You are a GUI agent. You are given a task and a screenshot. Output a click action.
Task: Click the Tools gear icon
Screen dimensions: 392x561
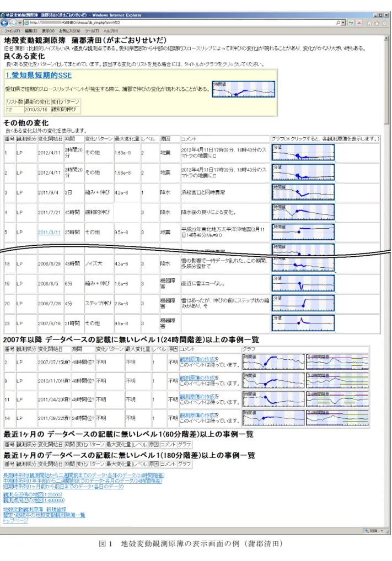[x=384, y=23]
